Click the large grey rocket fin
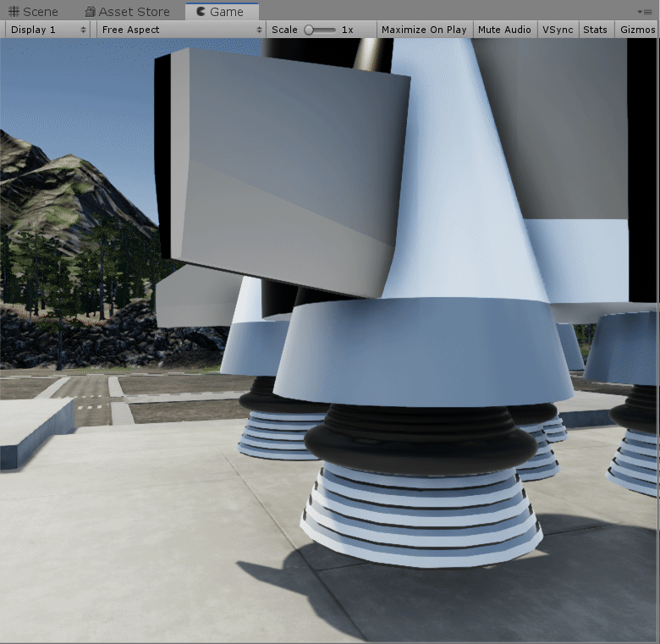Screen dimensions: 660x644 tap(283, 169)
